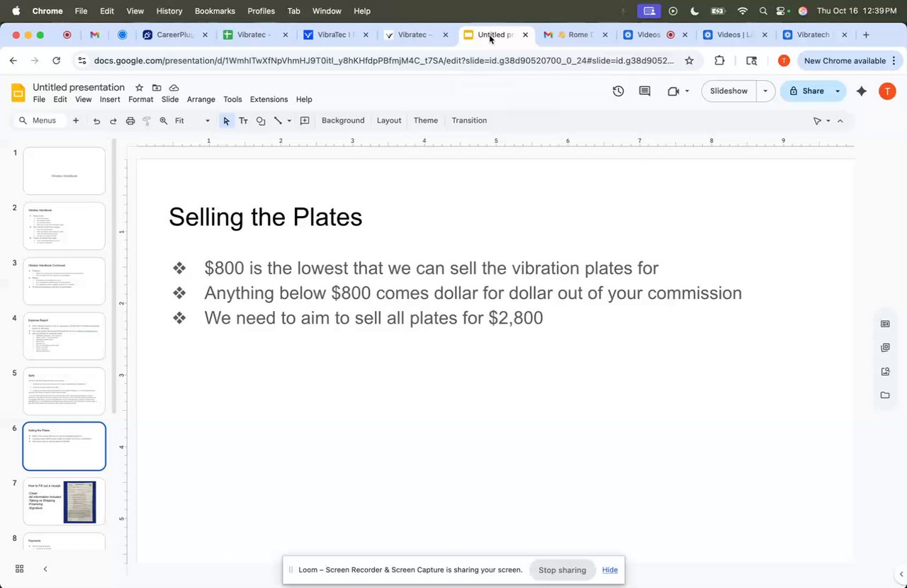
Task: Click the Undo arrow
Action: (96, 121)
